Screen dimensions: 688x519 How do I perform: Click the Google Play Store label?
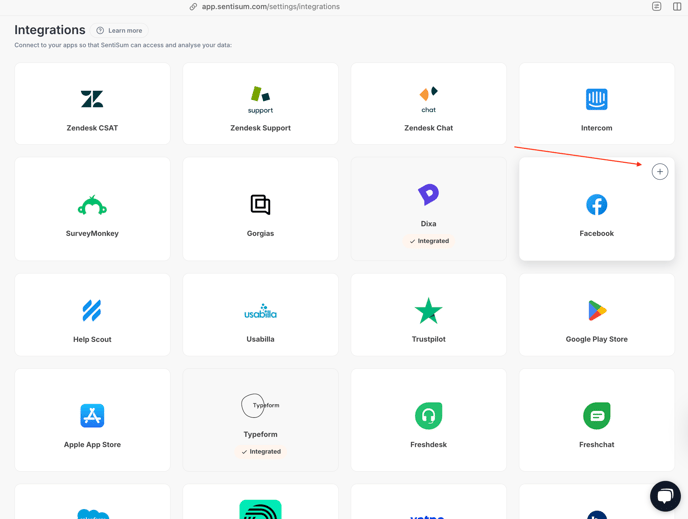point(597,339)
